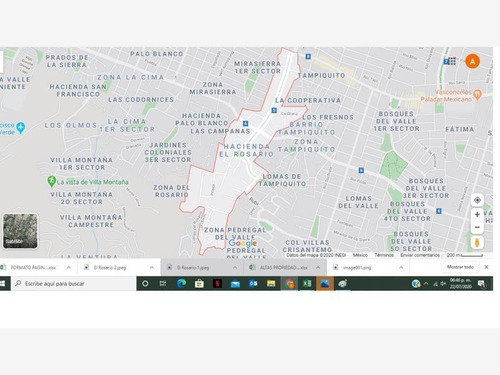Open the orange account avatar A

click(472, 61)
